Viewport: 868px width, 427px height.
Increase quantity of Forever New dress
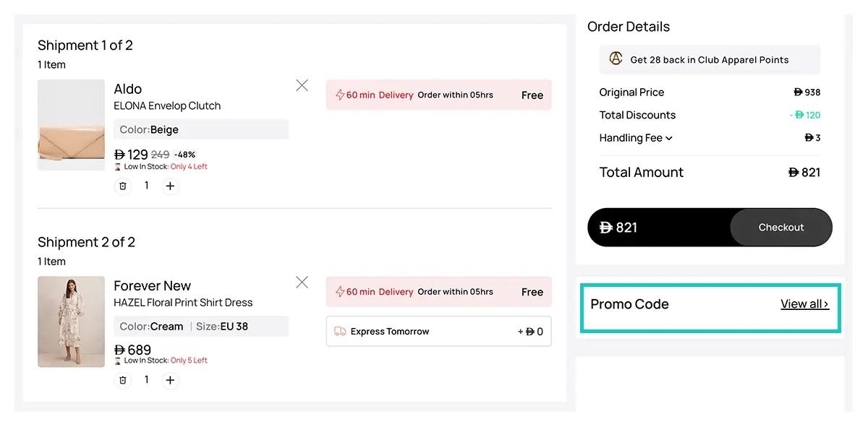coord(170,379)
